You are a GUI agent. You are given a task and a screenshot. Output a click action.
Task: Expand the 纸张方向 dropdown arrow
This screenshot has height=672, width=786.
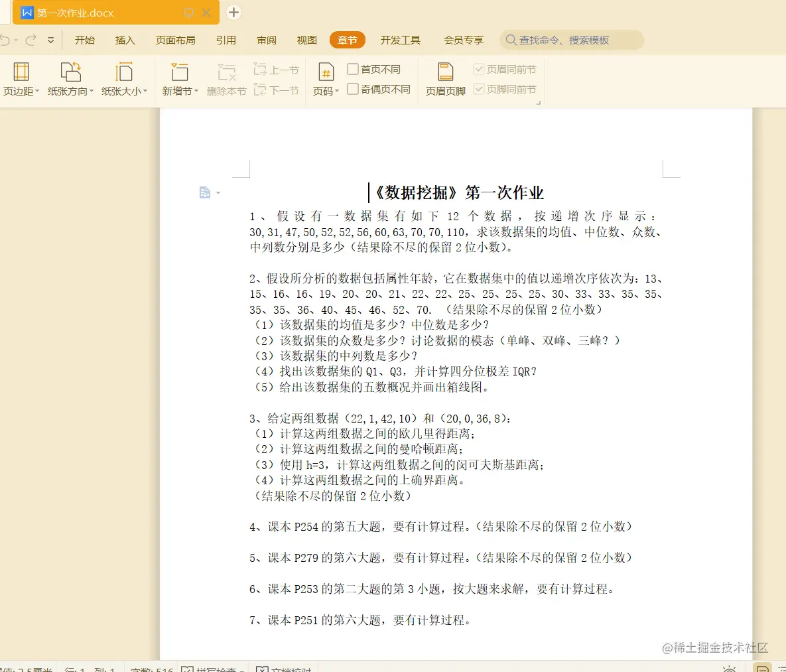click(92, 91)
